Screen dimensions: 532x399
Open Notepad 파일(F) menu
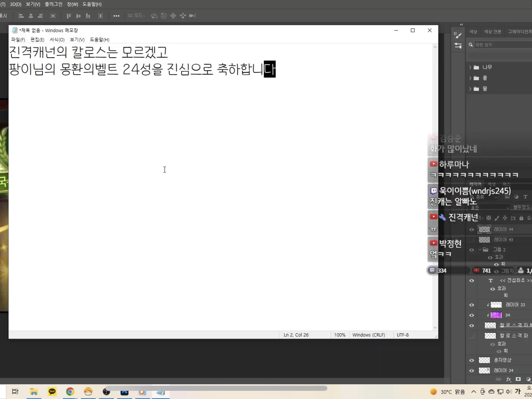click(x=18, y=40)
